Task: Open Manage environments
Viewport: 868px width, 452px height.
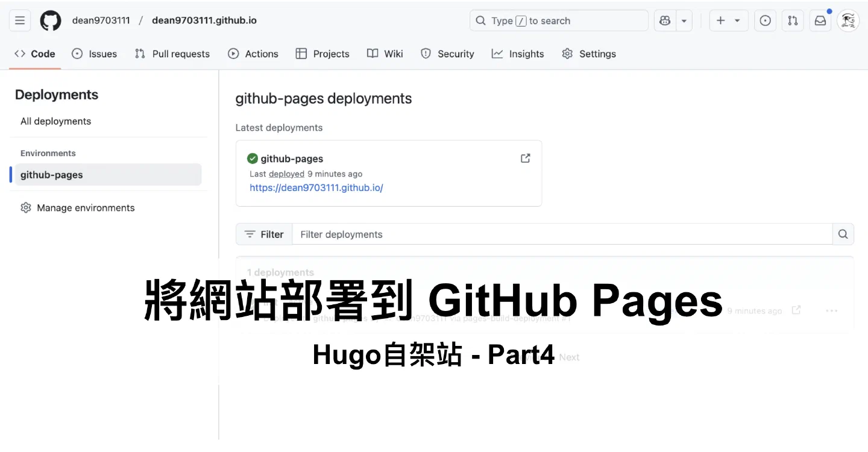Action: coord(77,208)
